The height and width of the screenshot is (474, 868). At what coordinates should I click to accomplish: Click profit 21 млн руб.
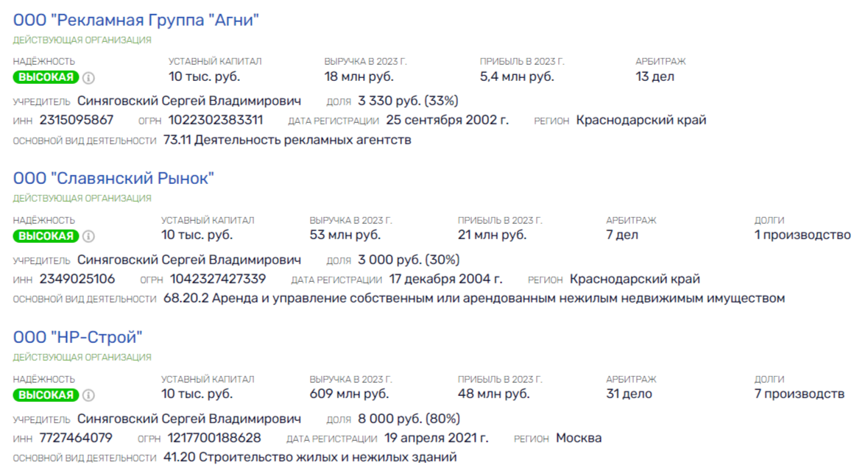[x=492, y=236]
